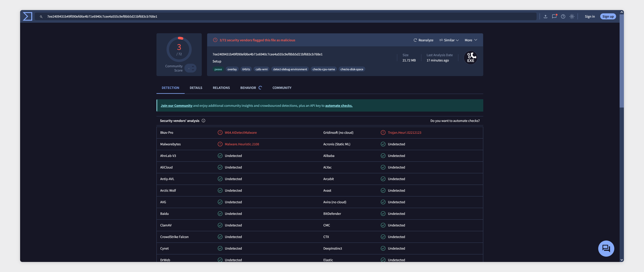Image resolution: width=644 pixels, height=272 pixels.
Task: Click the detect-debug-environment tag
Action: click(290, 69)
